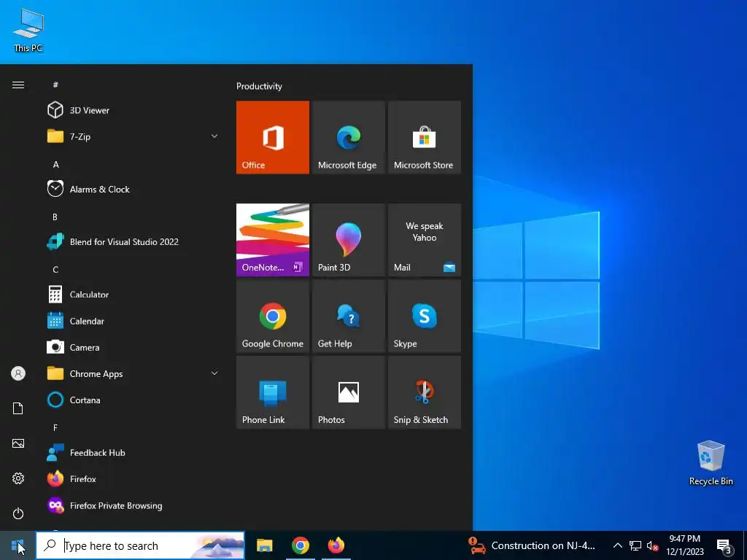The image size is (747, 560).
Task: Open the Office tile
Action: 273,137
